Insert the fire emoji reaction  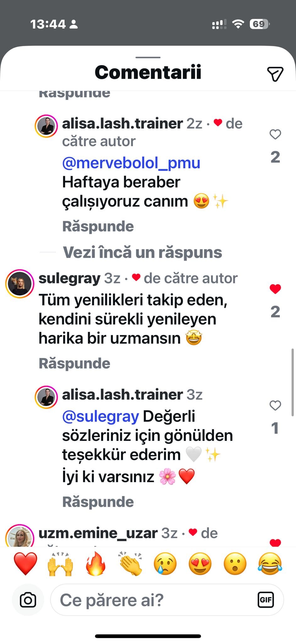96,564
